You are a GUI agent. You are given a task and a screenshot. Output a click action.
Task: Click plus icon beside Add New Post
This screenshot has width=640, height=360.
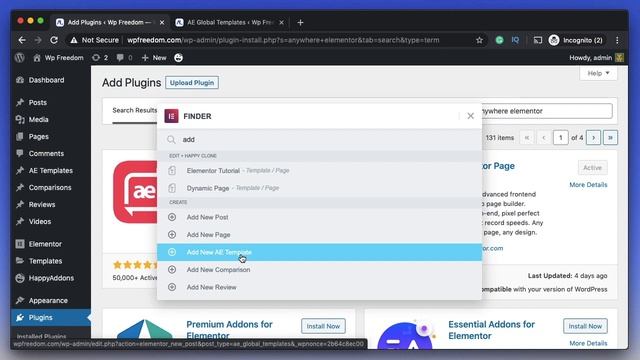(172, 217)
